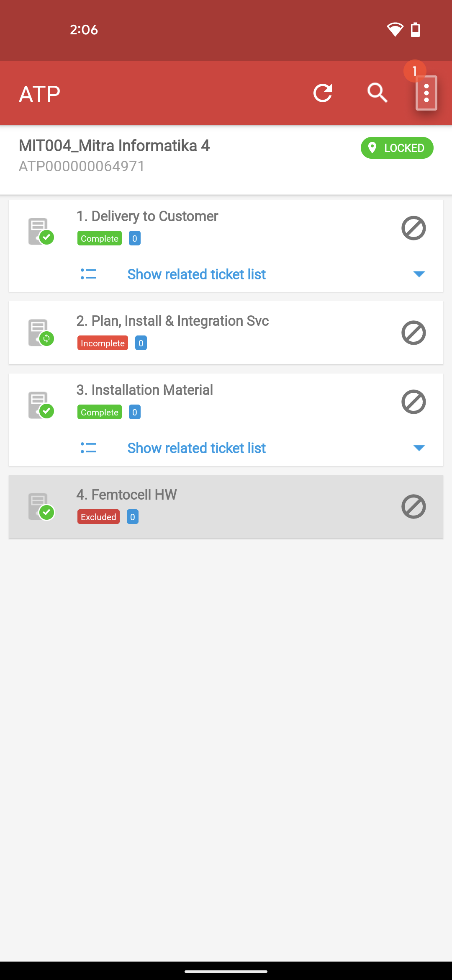Toggle exclude circle for Installation Material
Viewport: 452px width, 980px height.
(x=413, y=402)
